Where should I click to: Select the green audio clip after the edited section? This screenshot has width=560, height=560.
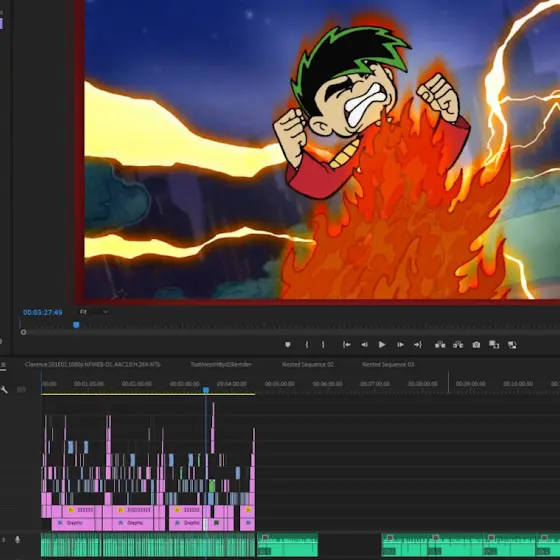288,545
